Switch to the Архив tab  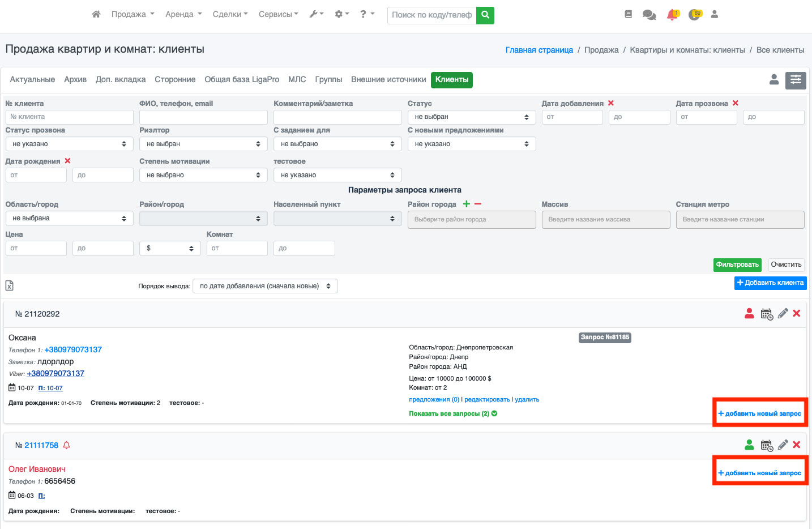(75, 80)
